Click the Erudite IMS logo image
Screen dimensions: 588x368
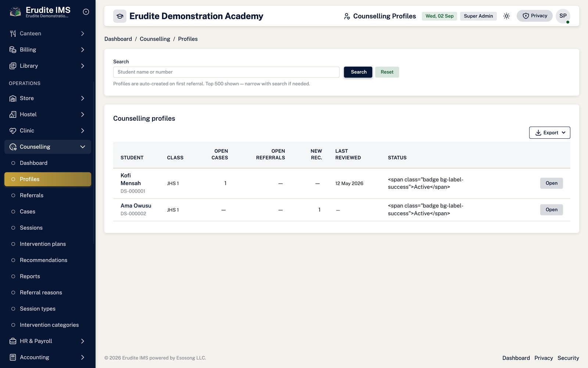[15, 12]
